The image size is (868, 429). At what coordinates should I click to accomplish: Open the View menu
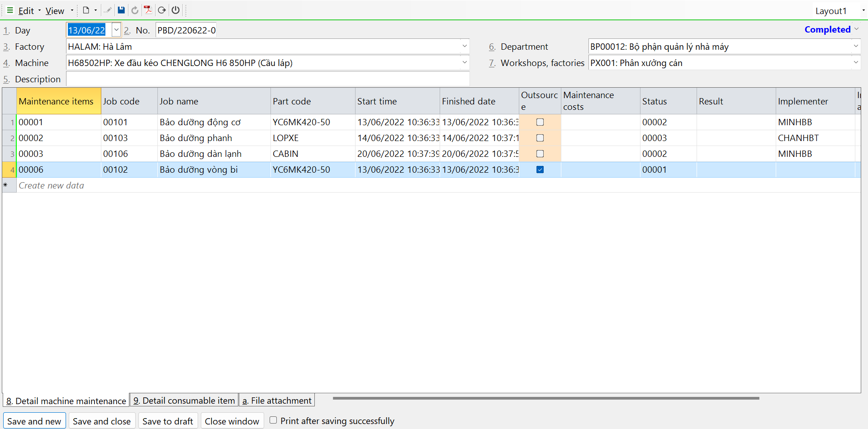[x=55, y=10]
